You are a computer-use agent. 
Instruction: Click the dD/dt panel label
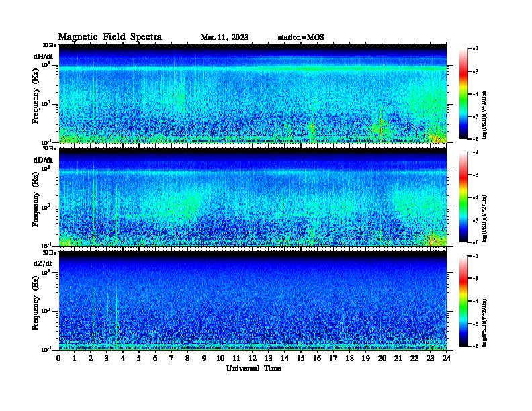(x=43, y=160)
